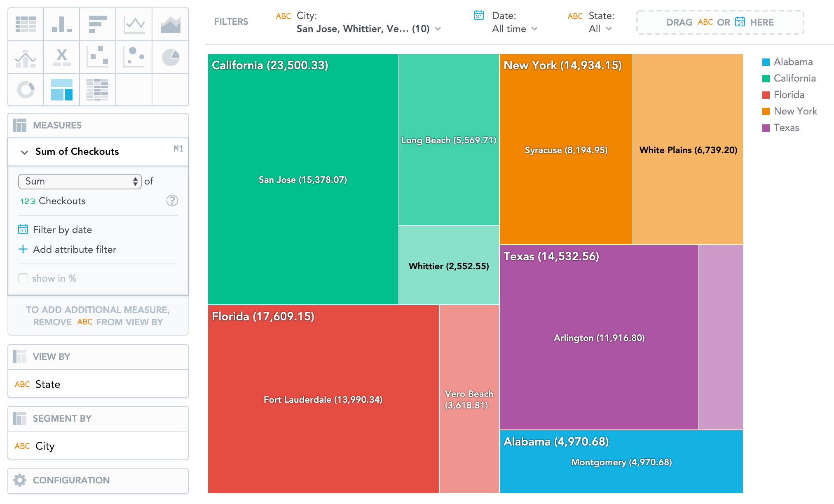This screenshot has height=504, width=834.
Task: Click Add attribute filter link
Action: tap(75, 249)
